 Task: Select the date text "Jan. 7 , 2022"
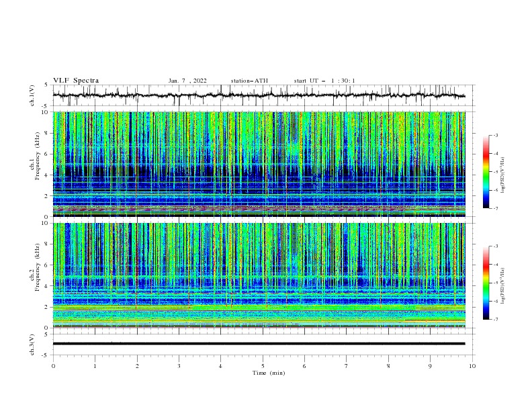click(187, 81)
